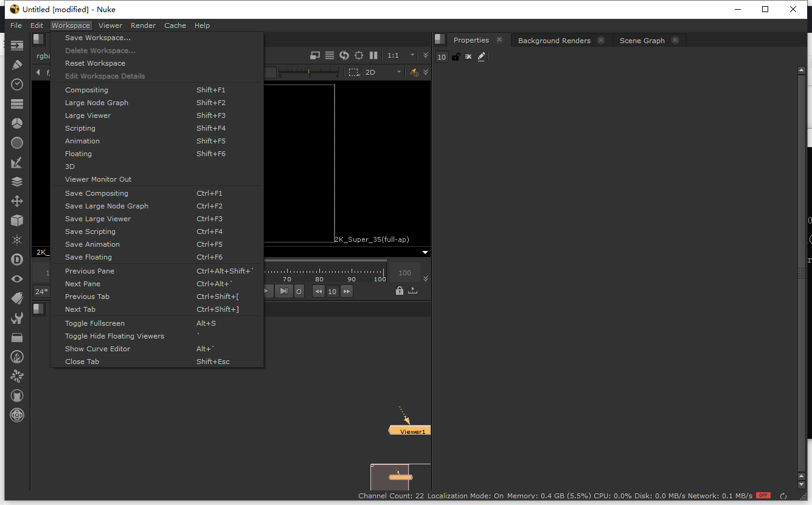The image size is (812, 505).
Task: Expand the double chevron right of timeline
Action: [x=426, y=279]
